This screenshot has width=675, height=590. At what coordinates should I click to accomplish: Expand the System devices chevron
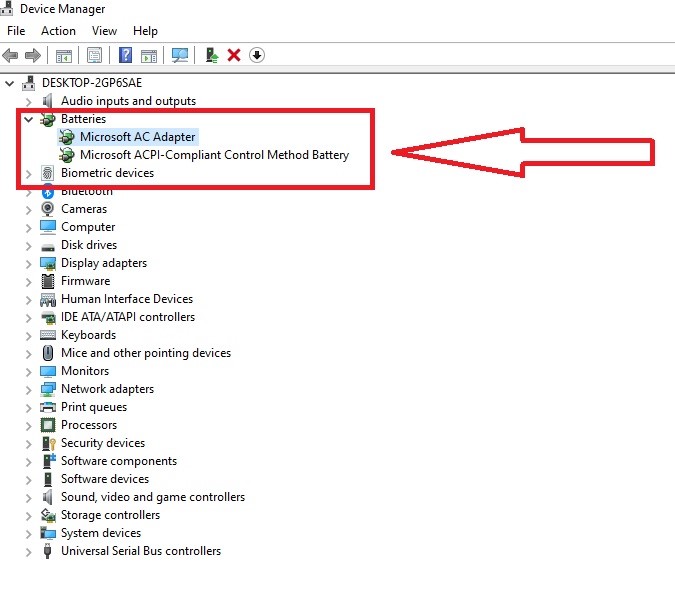click(x=29, y=534)
